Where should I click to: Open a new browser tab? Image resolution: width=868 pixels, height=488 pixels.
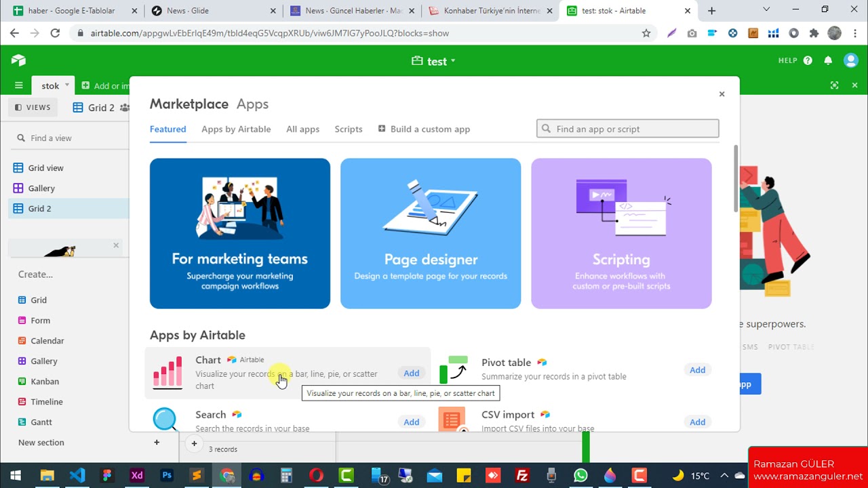tap(711, 11)
